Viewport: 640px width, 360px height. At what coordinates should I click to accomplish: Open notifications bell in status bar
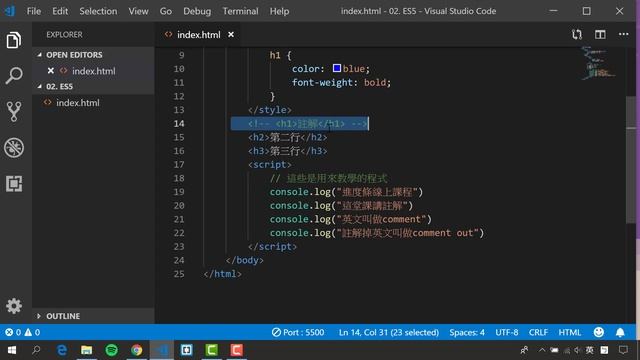click(620, 332)
